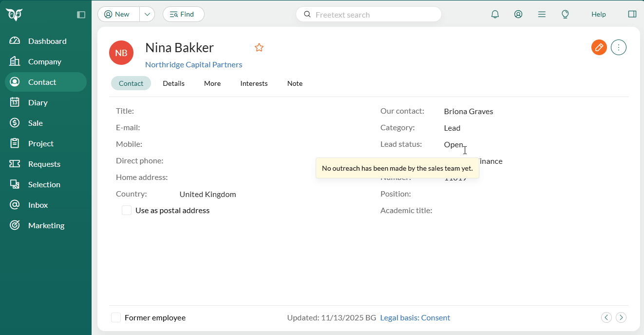Check the Former employee box
Image resolution: width=644 pixels, height=335 pixels.
click(x=116, y=317)
